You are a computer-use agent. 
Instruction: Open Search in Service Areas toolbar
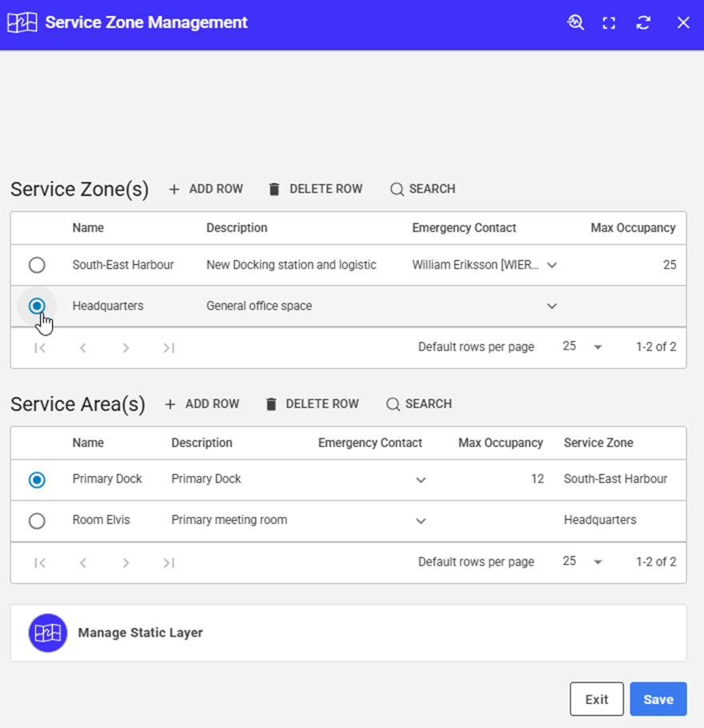click(419, 404)
